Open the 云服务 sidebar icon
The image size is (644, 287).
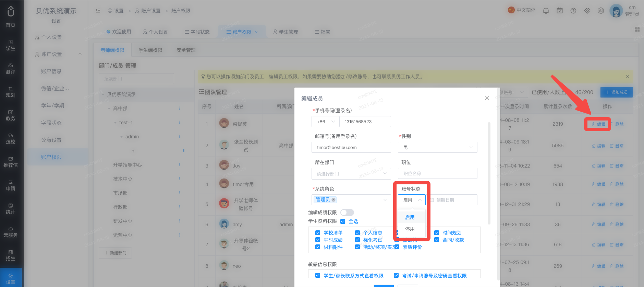coord(11,232)
